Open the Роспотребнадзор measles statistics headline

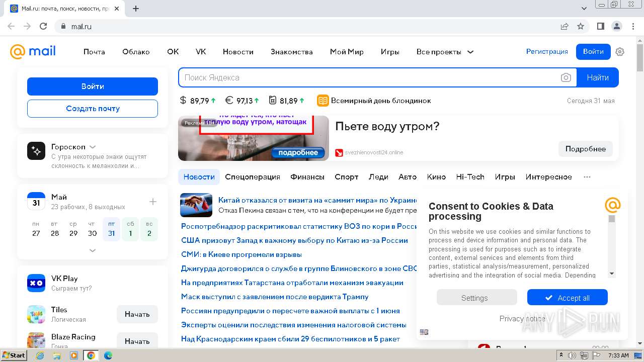pyautogui.click(x=299, y=226)
